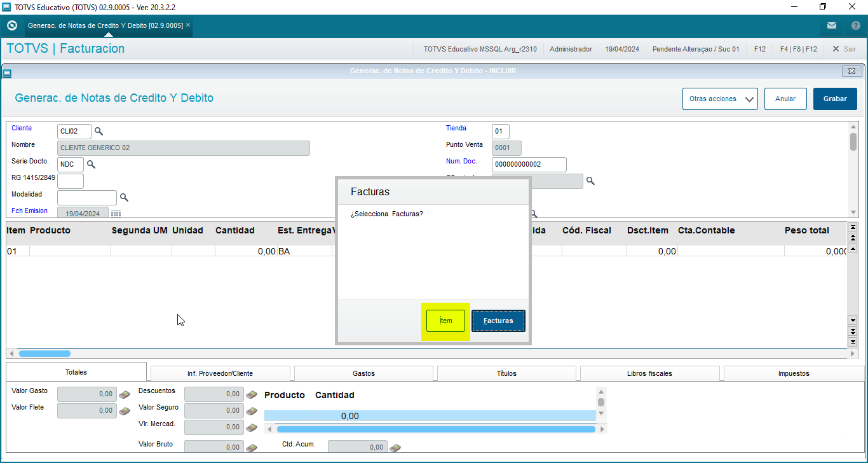Click the Segunda UM column header
Image resolution: width=868 pixels, height=463 pixels.
point(140,230)
